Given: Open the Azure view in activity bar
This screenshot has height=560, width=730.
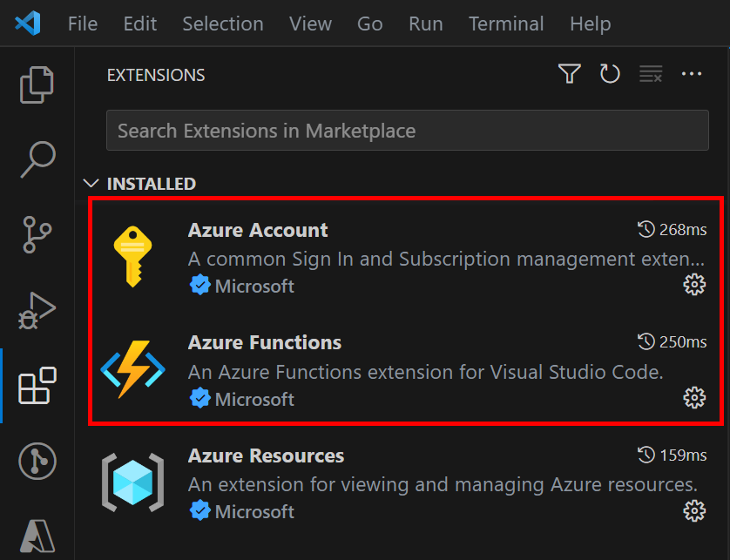Looking at the screenshot, I should coord(37,536).
